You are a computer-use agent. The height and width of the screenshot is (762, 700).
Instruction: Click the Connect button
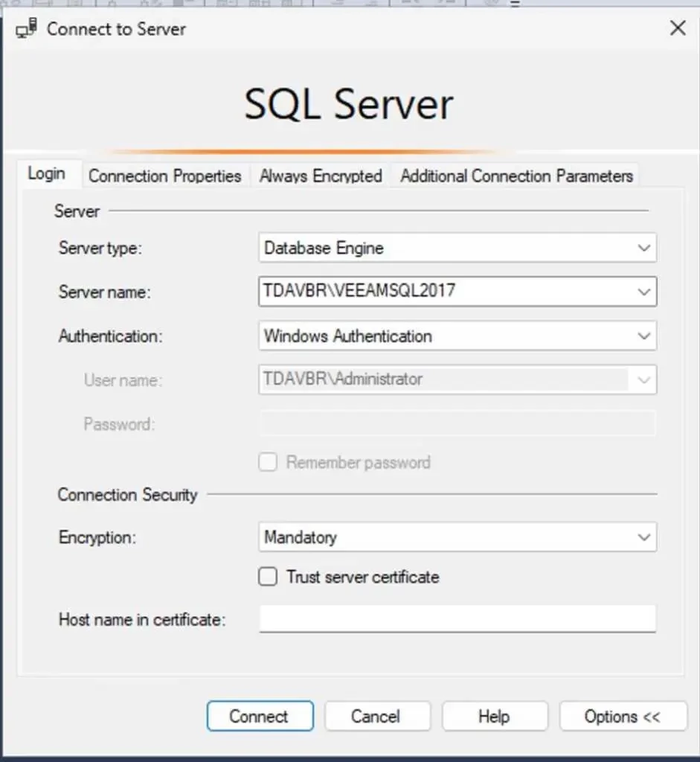260,716
